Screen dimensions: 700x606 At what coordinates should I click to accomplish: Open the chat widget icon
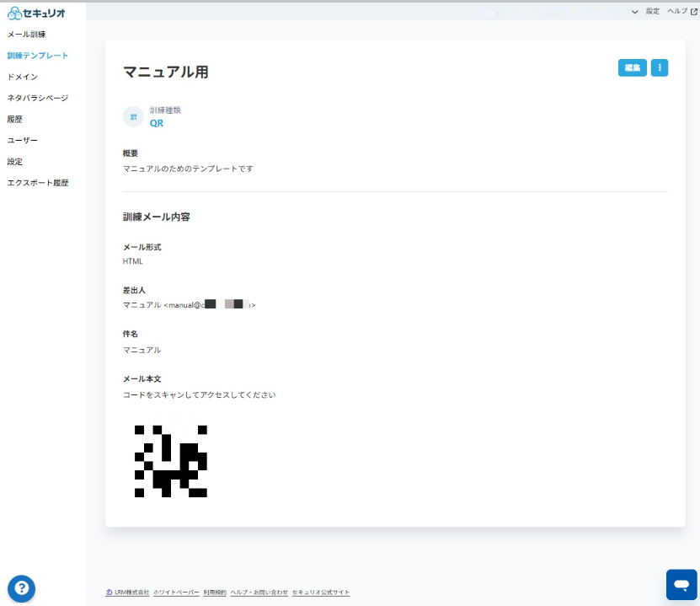(681, 584)
